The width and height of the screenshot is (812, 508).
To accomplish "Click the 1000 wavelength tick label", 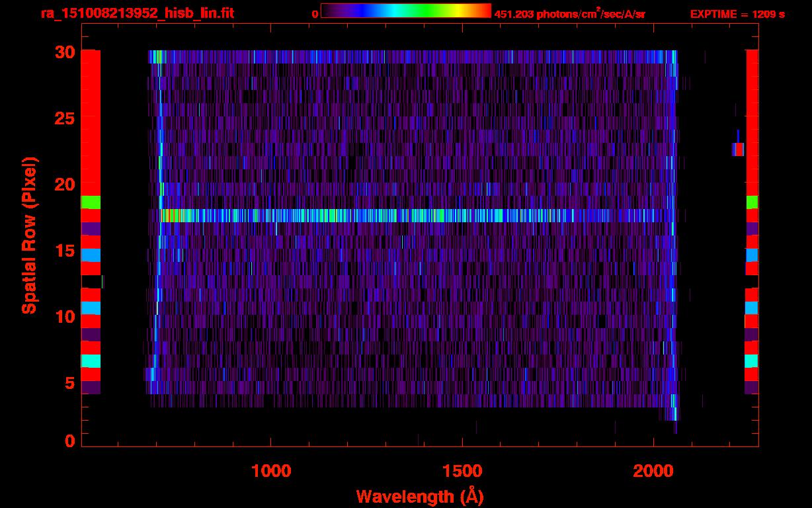I will pos(271,471).
